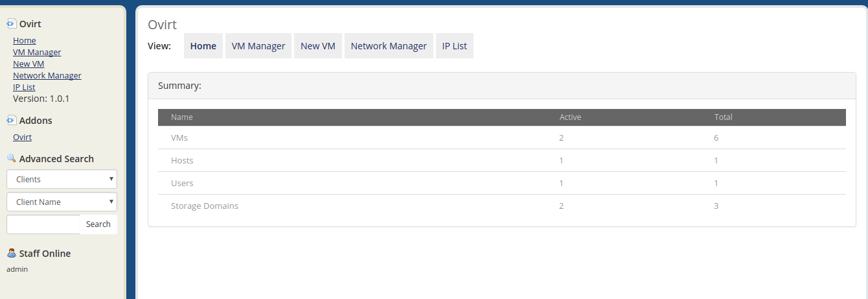
Task: Open Ovirt link under Addons
Action: tap(22, 137)
